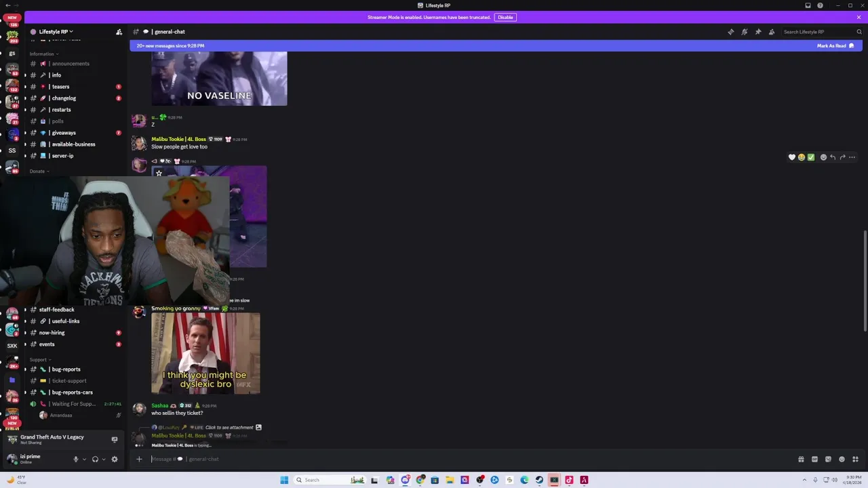Viewport: 868px width, 488px height.
Task: Open the server-ip channel
Action: click(x=75, y=156)
